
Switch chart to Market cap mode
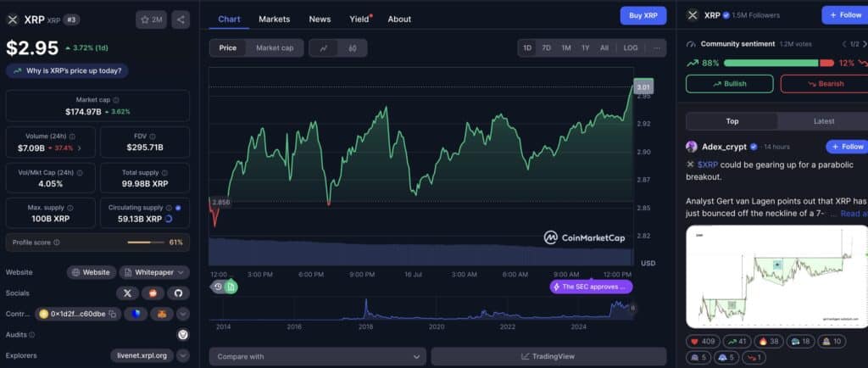click(275, 48)
